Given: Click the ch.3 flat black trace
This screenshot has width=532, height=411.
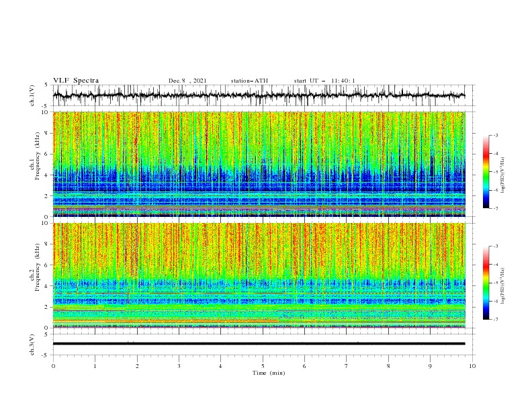Looking at the screenshot, I should (259, 344).
